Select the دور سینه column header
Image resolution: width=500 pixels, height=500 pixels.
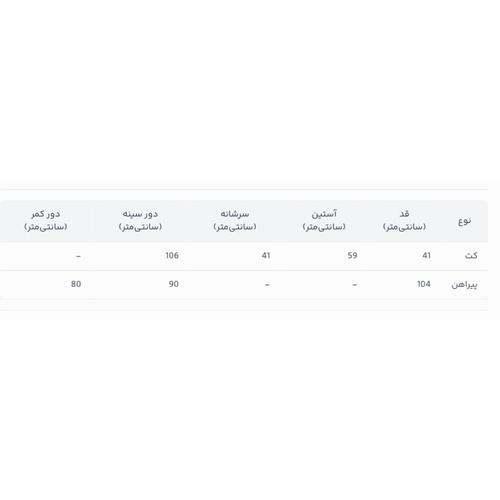coord(140,220)
